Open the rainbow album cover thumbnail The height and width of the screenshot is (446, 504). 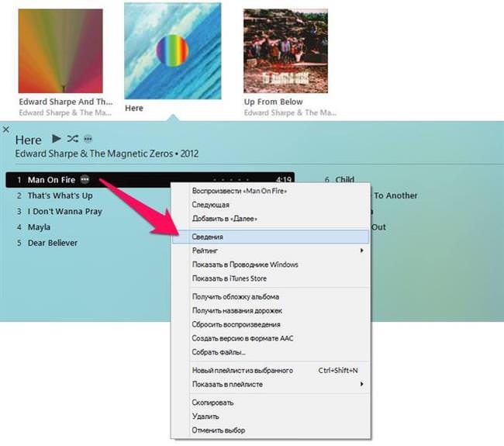(x=60, y=51)
